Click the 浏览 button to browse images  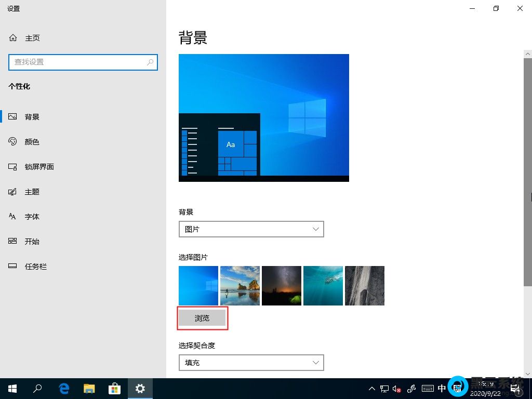(202, 317)
